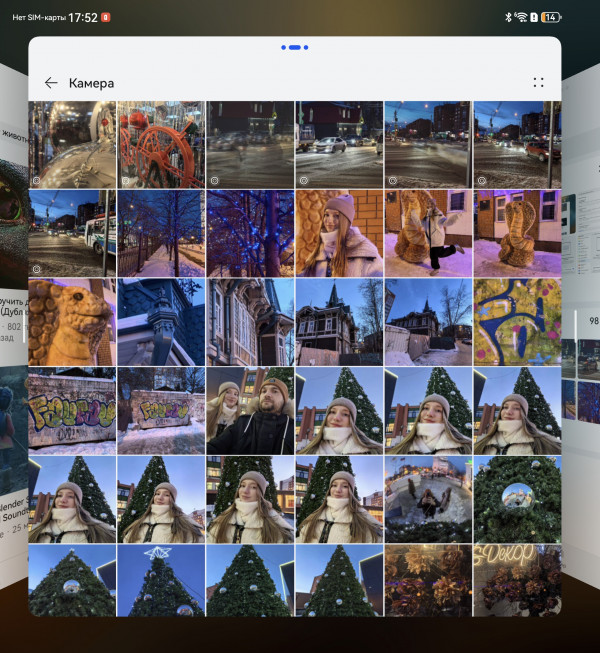Open Christmas tree photo with star topper
Screen dimensions: 600x653
[x=161, y=581]
